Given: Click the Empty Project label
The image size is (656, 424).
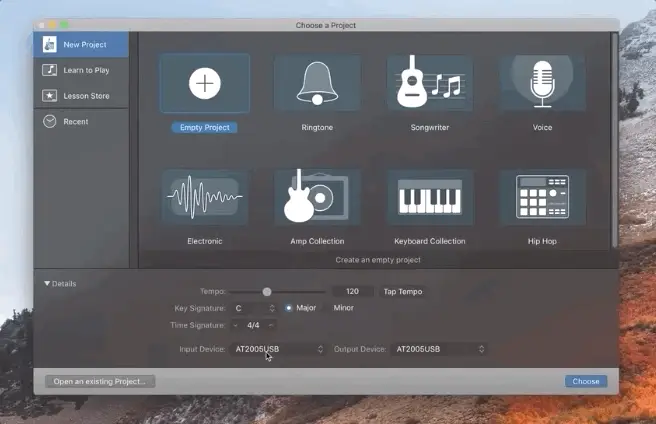Looking at the screenshot, I should [x=205, y=127].
